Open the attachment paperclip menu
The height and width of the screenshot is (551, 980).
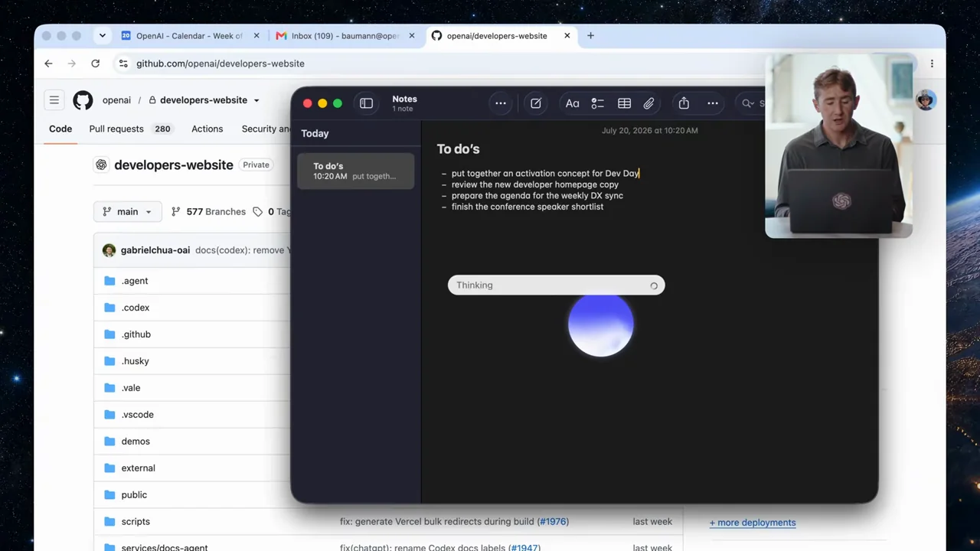point(648,103)
